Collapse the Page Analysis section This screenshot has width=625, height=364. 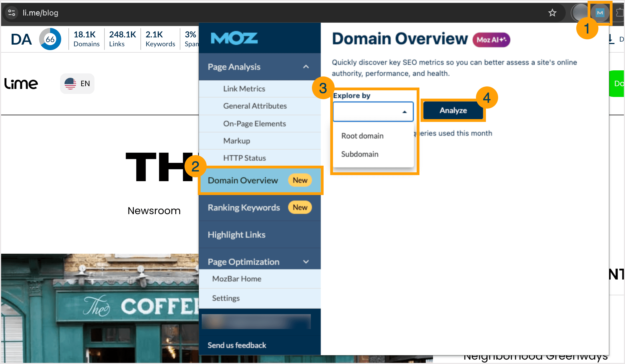click(x=306, y=66)
